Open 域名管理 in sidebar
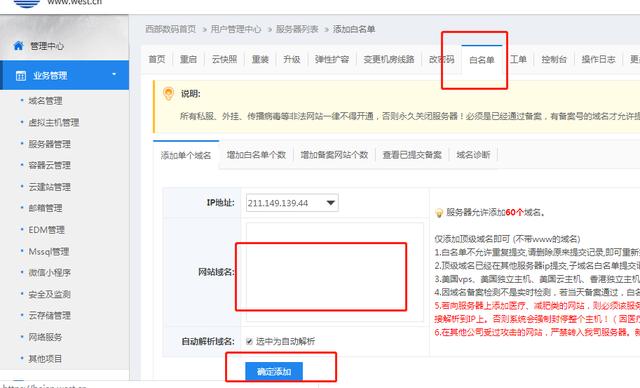Image resolution: width=640 pixels, height=388 pixels. coord(45,101)
